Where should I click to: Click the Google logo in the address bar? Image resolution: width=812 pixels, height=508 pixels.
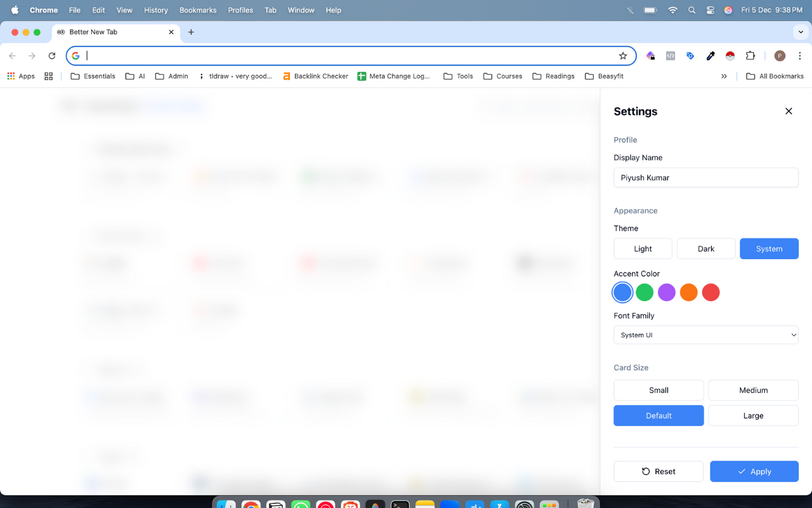[75, 56]
